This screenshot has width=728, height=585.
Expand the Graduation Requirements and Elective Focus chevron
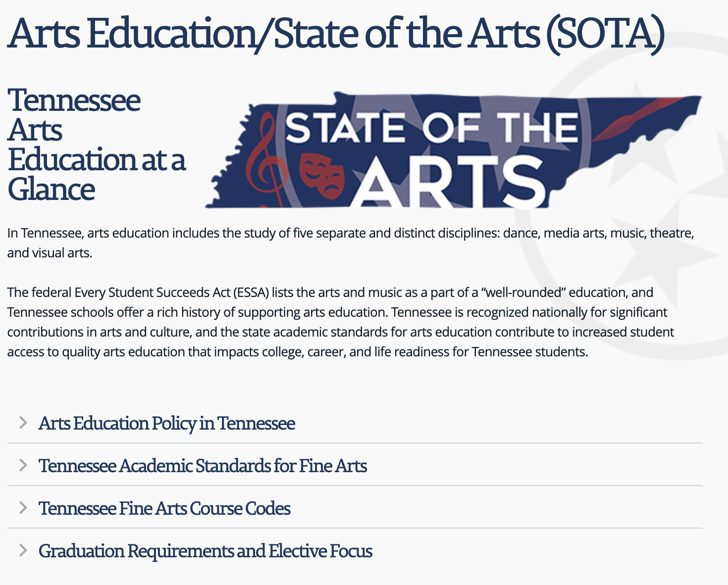[23, 550]
